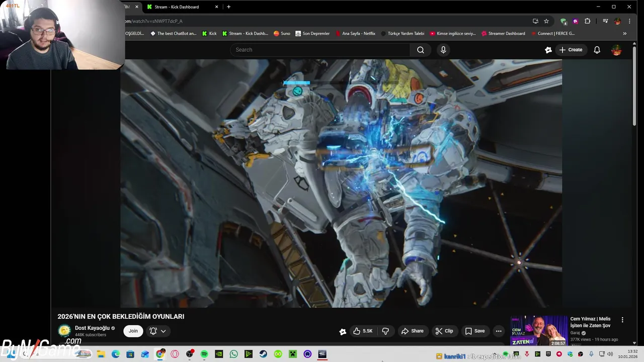The height and width of the screenshot is (362, 644).
Task: Open the options menu for the Cem Yılmaz video
Action: pos(622,320)
